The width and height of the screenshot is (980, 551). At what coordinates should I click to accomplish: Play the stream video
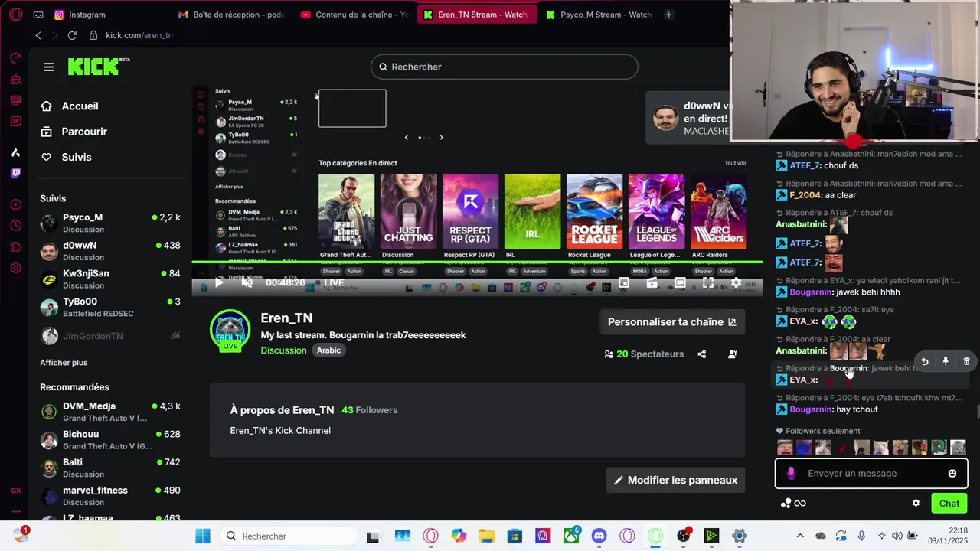click(x=219, y=282)
